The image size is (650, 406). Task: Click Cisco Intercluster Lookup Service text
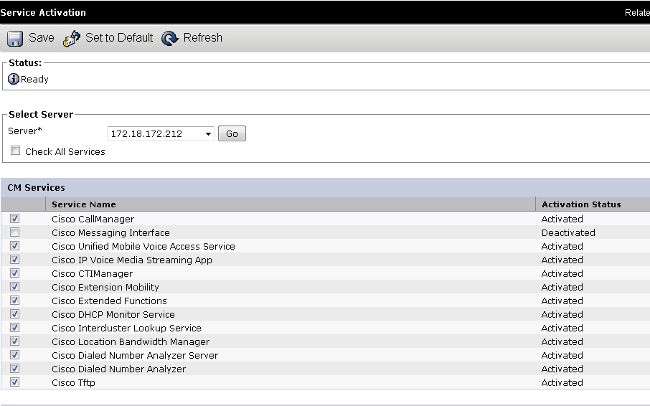[x=126, y=328]
